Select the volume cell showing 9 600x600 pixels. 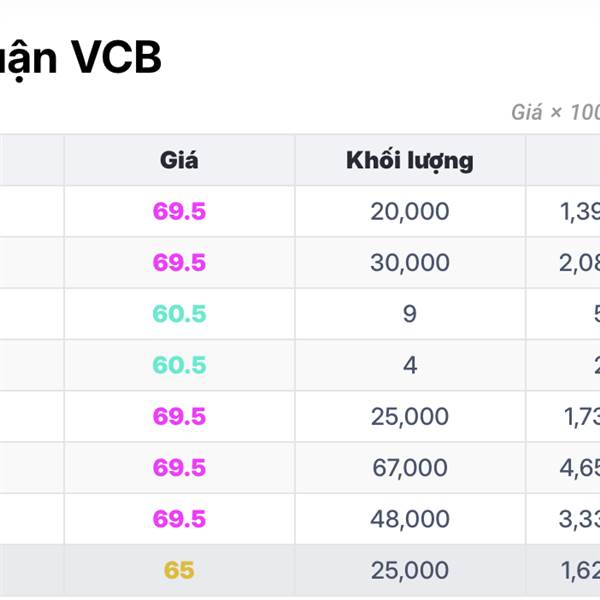409,314
